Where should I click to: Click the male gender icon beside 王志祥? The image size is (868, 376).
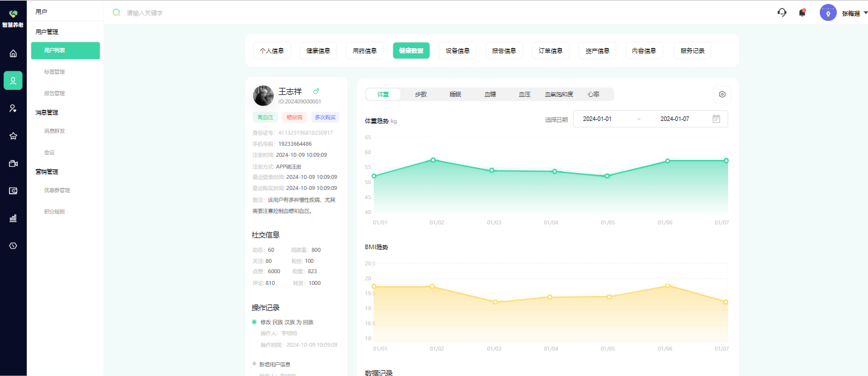[x=316, y=91]
